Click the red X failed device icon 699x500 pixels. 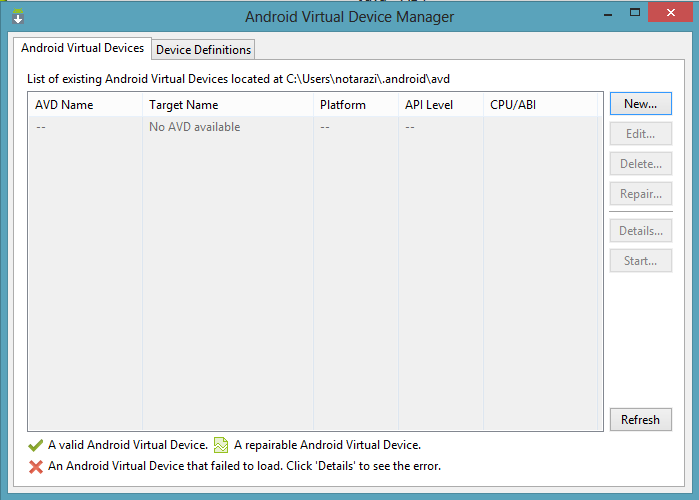tap(36, 467)
